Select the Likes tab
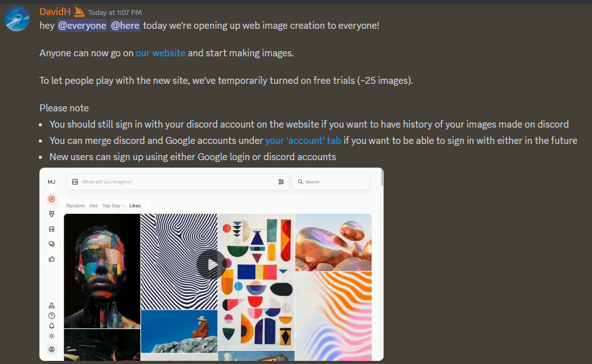The image size is (592, 364). (135, 206)
